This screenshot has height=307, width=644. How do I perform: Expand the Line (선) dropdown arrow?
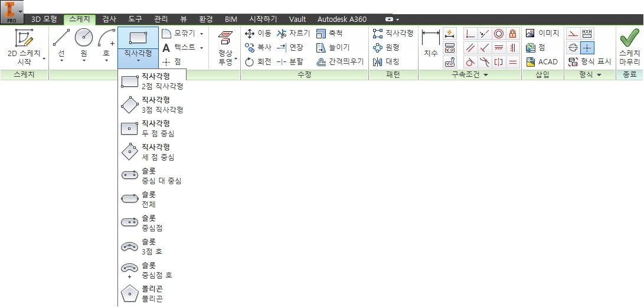pos(61,61)
